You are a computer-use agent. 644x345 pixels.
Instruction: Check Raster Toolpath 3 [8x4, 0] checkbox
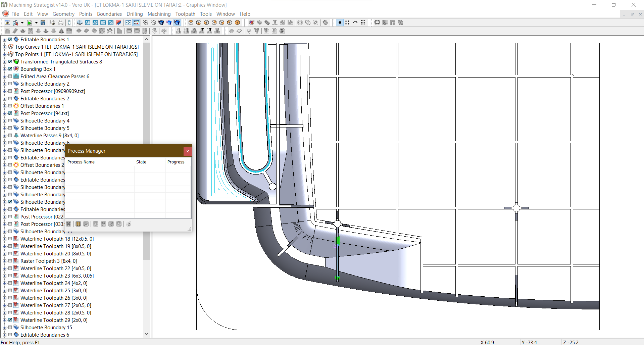10,261
